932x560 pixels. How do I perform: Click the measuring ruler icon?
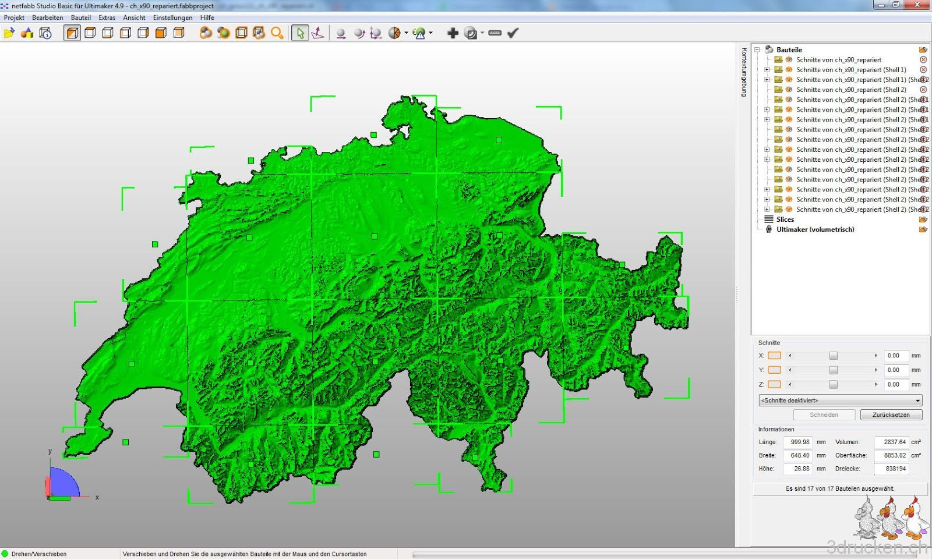tap(495, 33)
